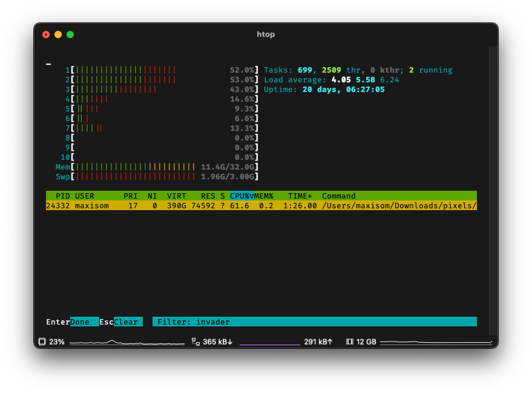532x393 pixels.
Task: Click the RAM icon beside 12 GB
Action: click(x=350, y=342)
